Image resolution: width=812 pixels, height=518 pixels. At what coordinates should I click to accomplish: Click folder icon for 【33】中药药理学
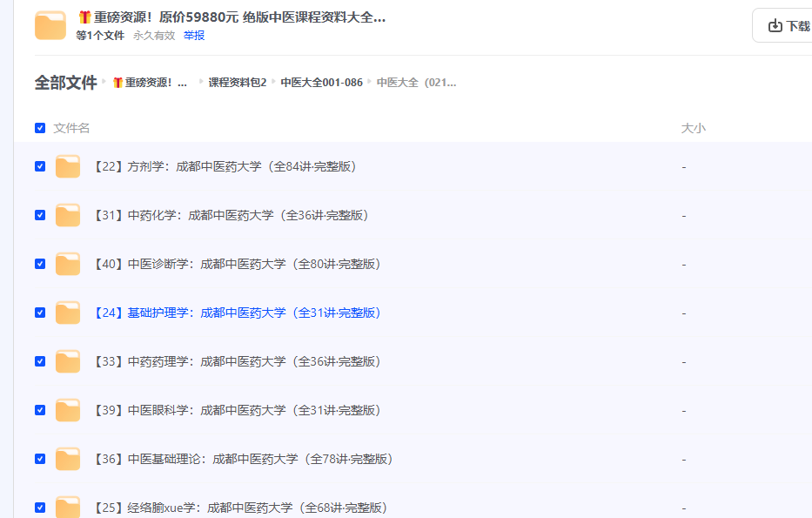pos(68,361)
